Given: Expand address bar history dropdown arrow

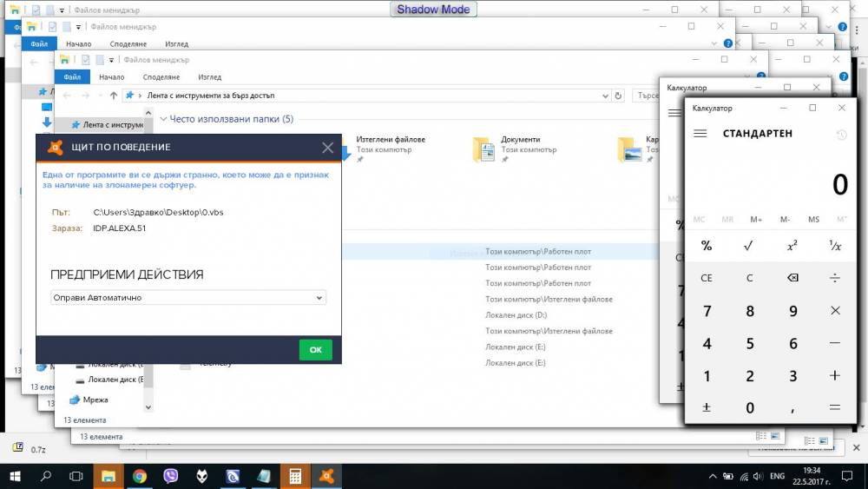Looking at the screenshot, I should click(605, 96).
